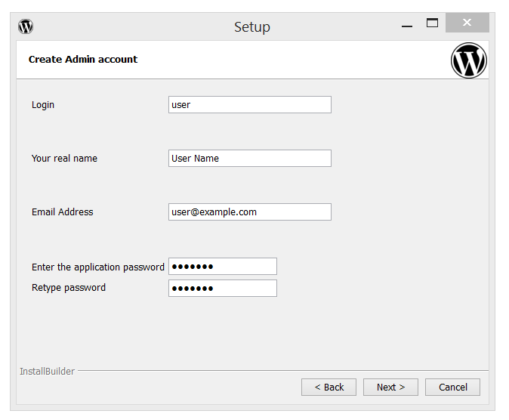
Task: Click the Email Address label
Action: (63, 212)
